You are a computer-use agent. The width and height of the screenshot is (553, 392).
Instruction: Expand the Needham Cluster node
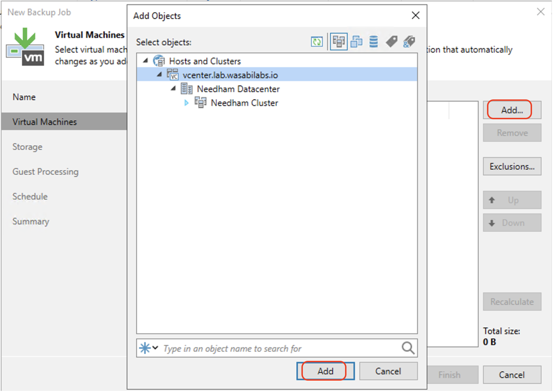click(186, 103)
